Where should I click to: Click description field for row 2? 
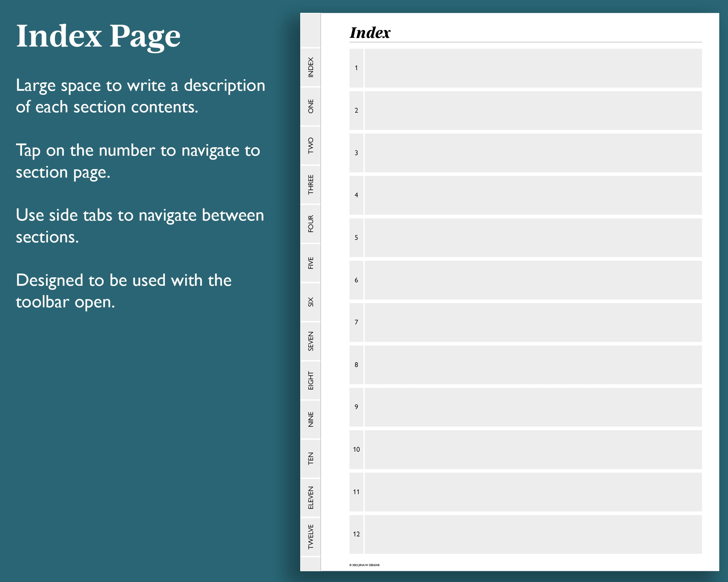point(533,110)
